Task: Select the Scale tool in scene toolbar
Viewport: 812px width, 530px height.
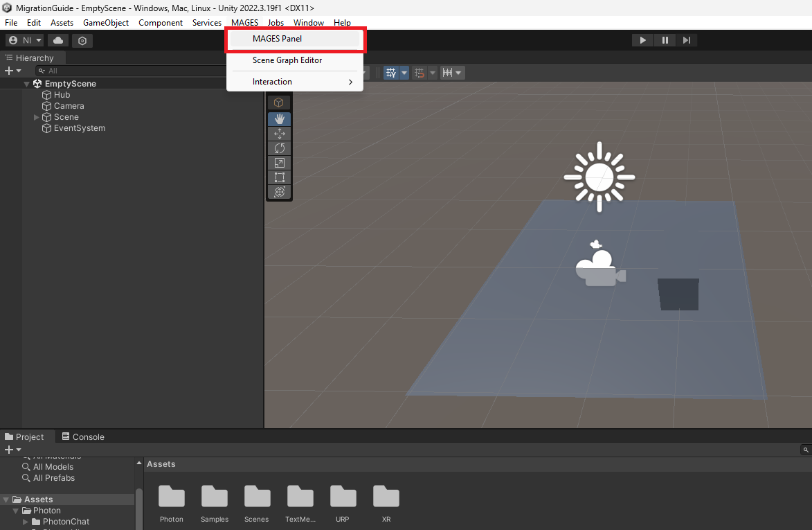Action: (x=279, y=163)
